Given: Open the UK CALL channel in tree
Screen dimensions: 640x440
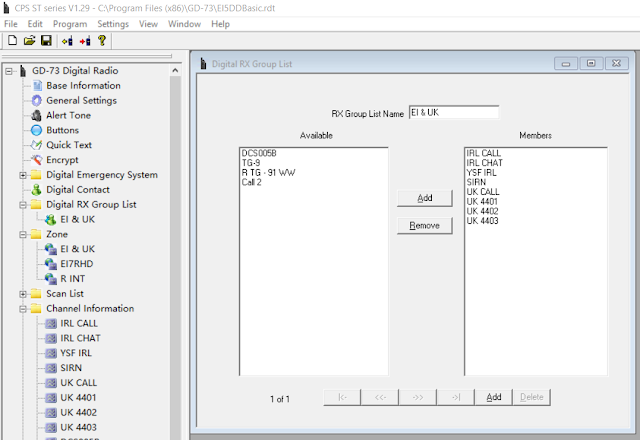Looking at the screenshot, I should pos(78,383).
